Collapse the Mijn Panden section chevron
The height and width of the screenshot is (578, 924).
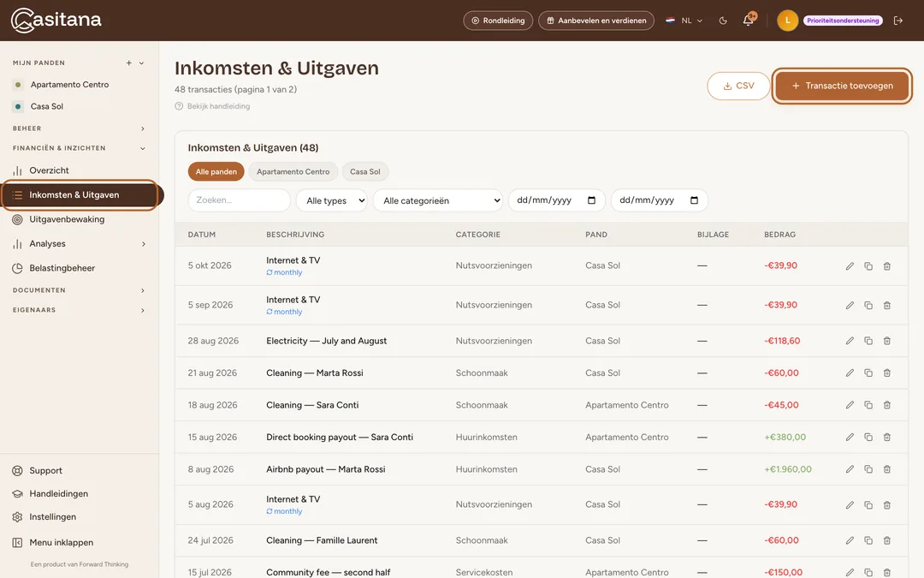click(x=141, y=63)
